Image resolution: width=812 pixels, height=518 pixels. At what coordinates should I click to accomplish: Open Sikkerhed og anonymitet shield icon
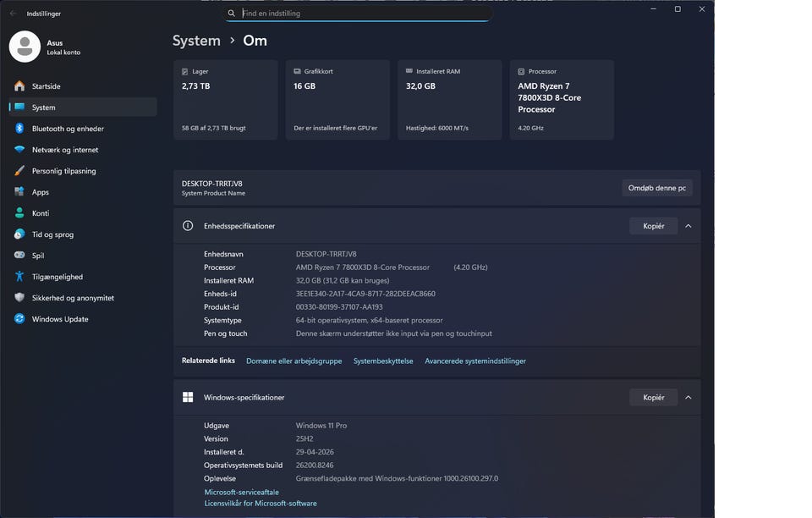[x=19, y=298]
